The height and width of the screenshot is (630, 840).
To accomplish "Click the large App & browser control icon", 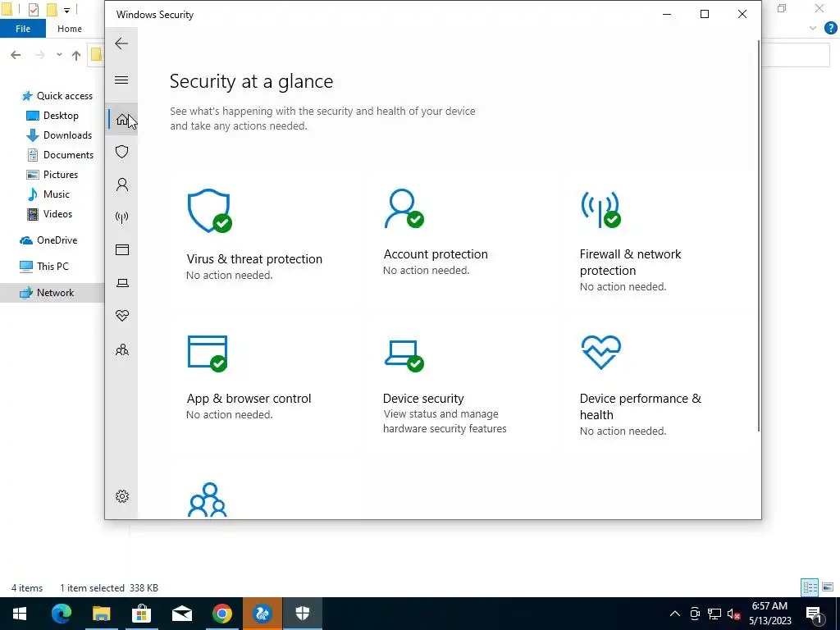I will pyautogui.click(x=208, y=353).
